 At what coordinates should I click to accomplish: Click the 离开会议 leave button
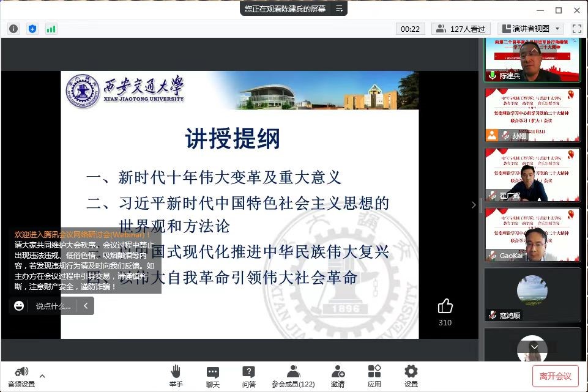(x=555, y=375)
